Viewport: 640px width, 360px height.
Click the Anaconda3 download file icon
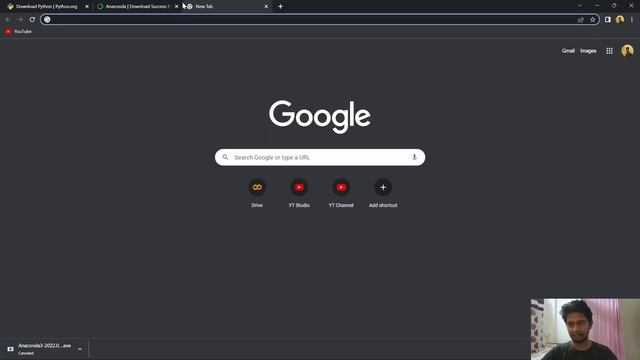tap(11, 349)
